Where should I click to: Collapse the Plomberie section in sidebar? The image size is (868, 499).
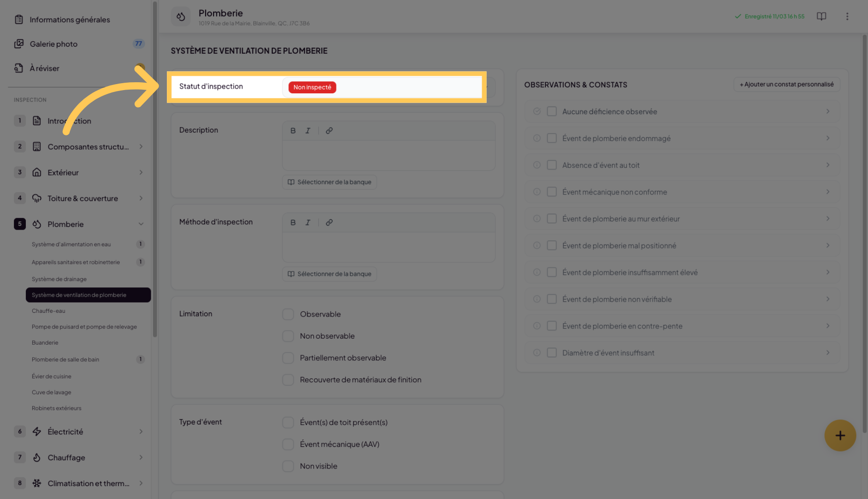coord(141,224)
